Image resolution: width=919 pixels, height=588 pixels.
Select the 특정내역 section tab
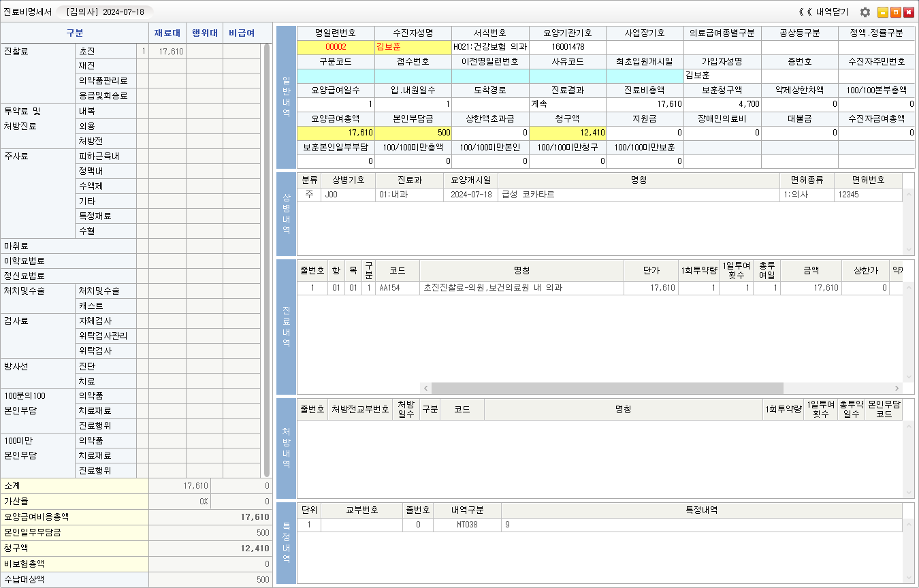287,542
